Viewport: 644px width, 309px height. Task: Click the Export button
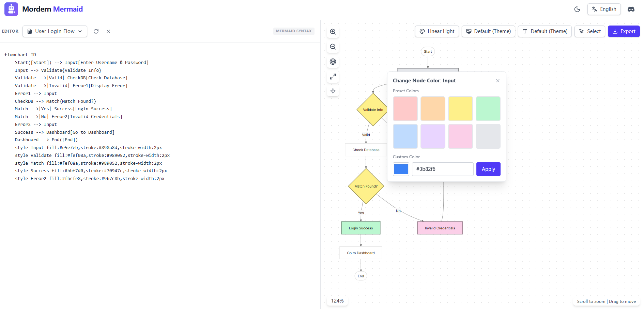624,31
